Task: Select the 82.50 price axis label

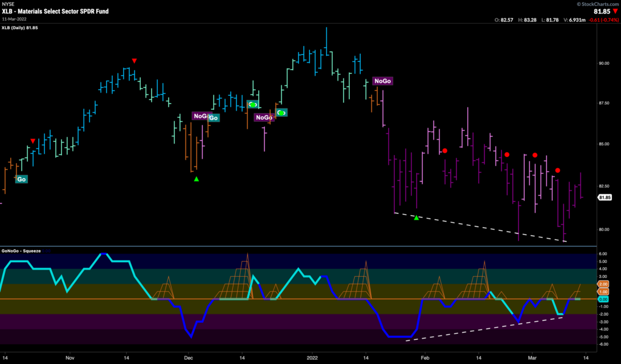Action: (x=605, y=186)
